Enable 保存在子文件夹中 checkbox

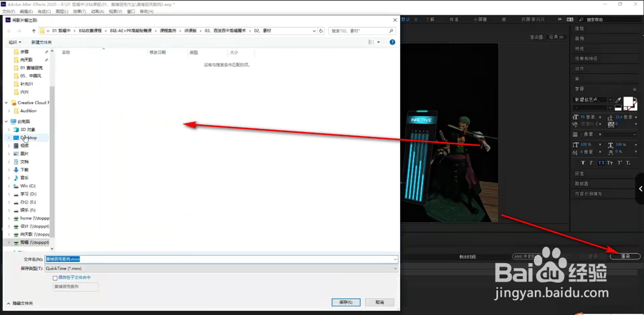(x=55, y=278)
